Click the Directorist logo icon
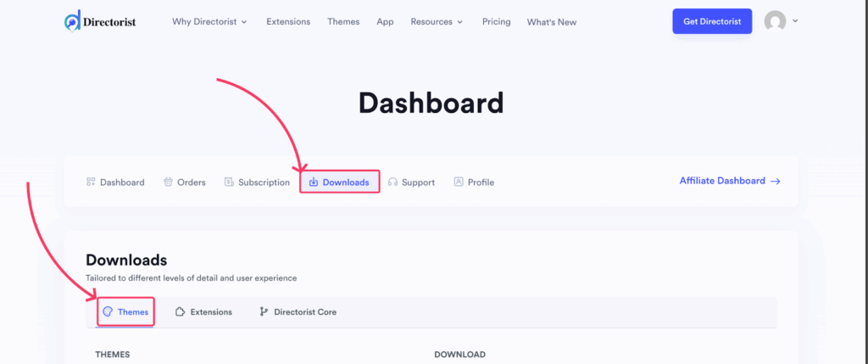 click(73, 21)
